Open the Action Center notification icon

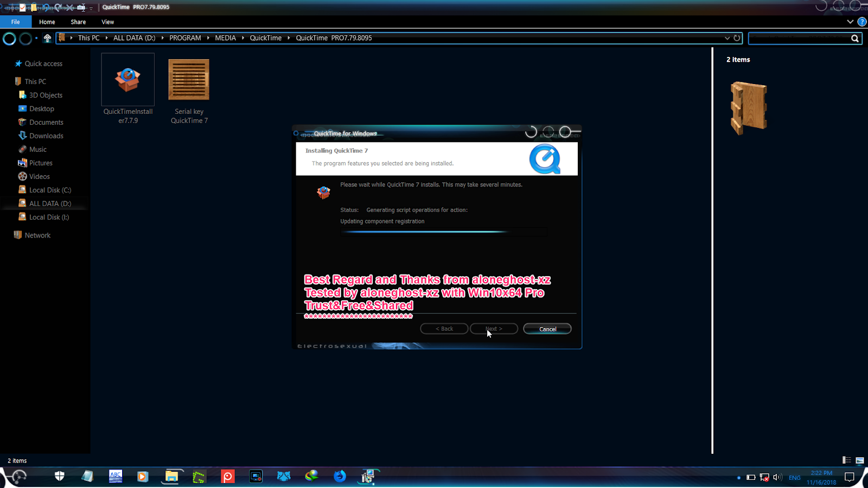click(x=850, y=477)
